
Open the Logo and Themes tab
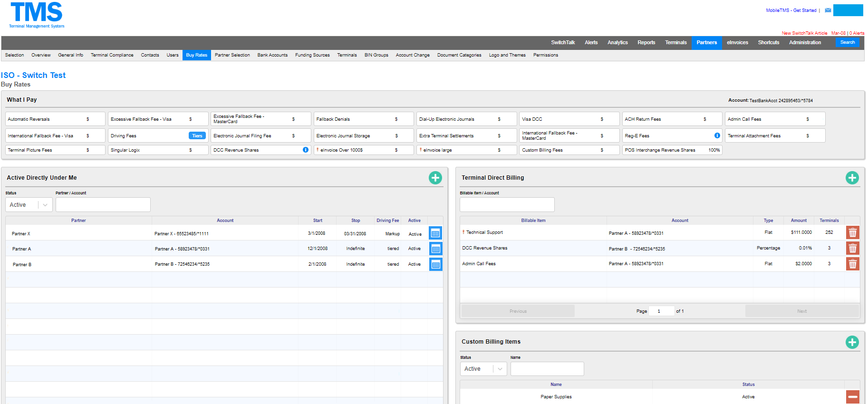[x=507, y=55]
